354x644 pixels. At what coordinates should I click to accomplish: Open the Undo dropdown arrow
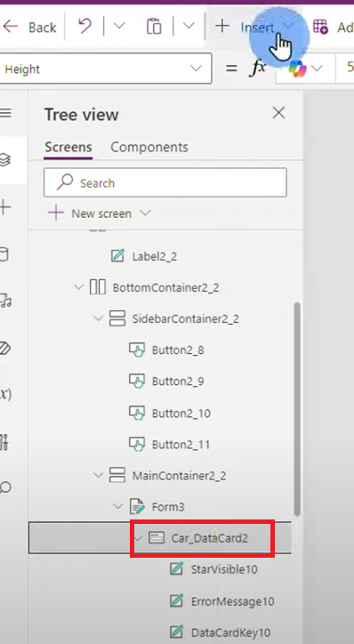(118, 27)
